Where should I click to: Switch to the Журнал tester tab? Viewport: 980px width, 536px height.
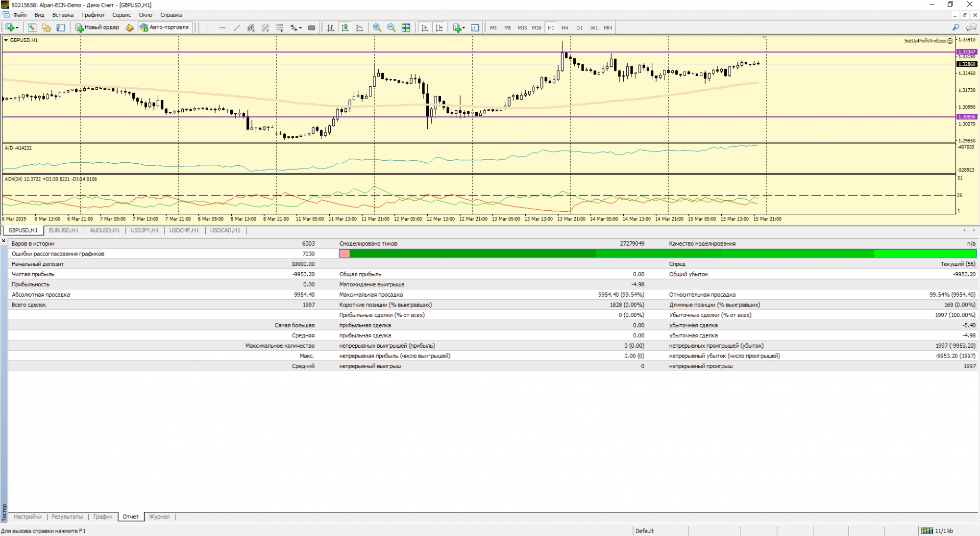pos(159,516)
